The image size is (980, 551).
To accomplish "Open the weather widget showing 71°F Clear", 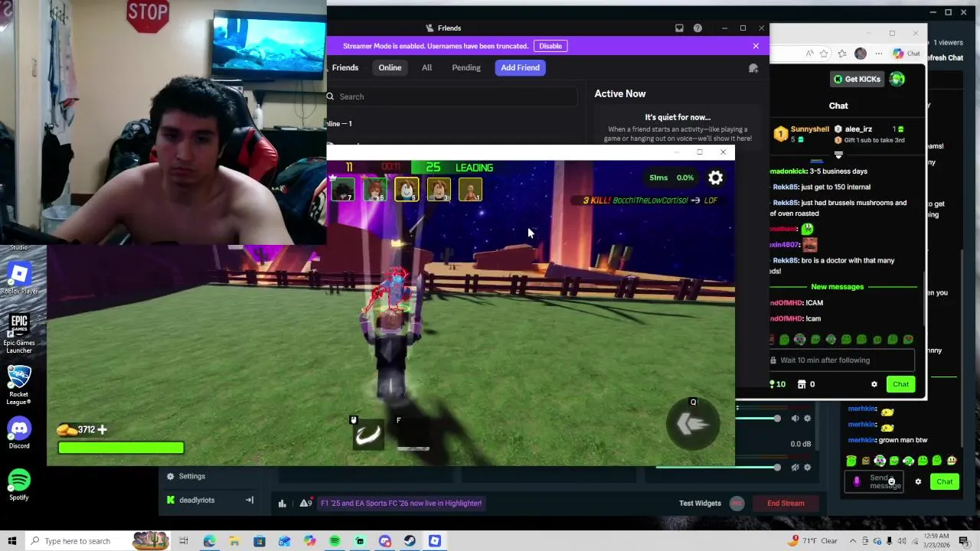I will (x=813, y=541).
